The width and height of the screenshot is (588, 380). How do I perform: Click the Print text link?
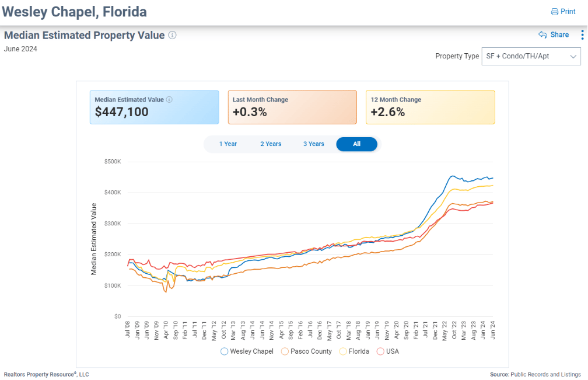coord(568,12)
